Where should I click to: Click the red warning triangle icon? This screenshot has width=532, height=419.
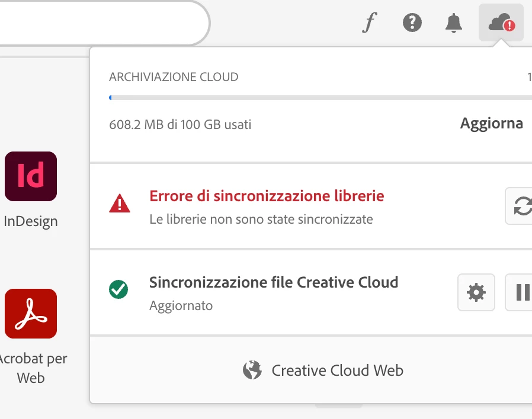tap(120, 204)
